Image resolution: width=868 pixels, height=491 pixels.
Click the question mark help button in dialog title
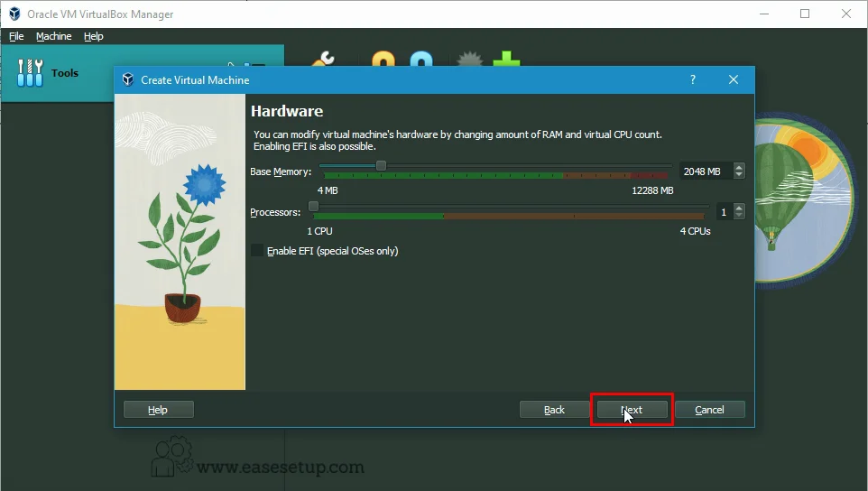(693, 79)
